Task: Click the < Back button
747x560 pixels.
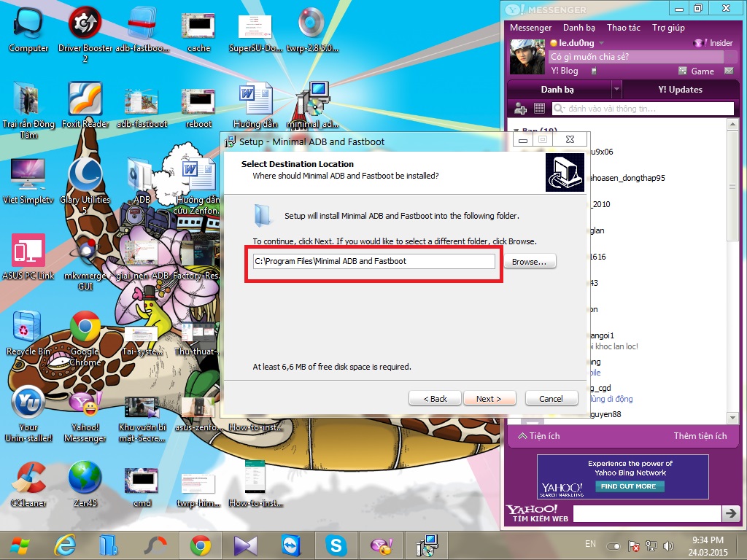Action: click(x=435, y=399)
